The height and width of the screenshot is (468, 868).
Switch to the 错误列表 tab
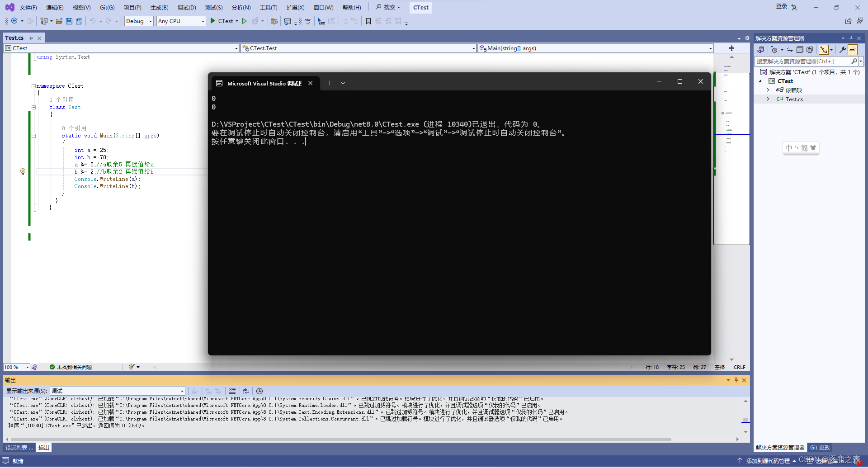[19, 448]
